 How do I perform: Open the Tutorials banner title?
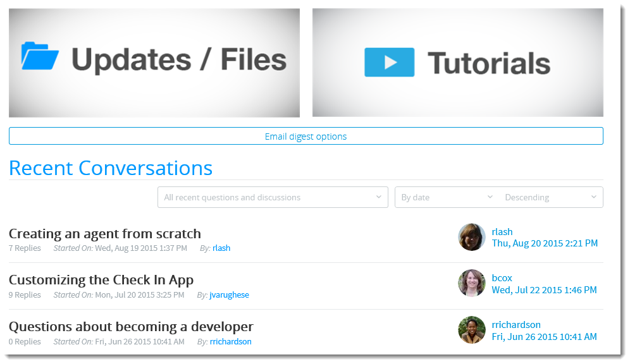pyautogui.click(x=488, y=63)
